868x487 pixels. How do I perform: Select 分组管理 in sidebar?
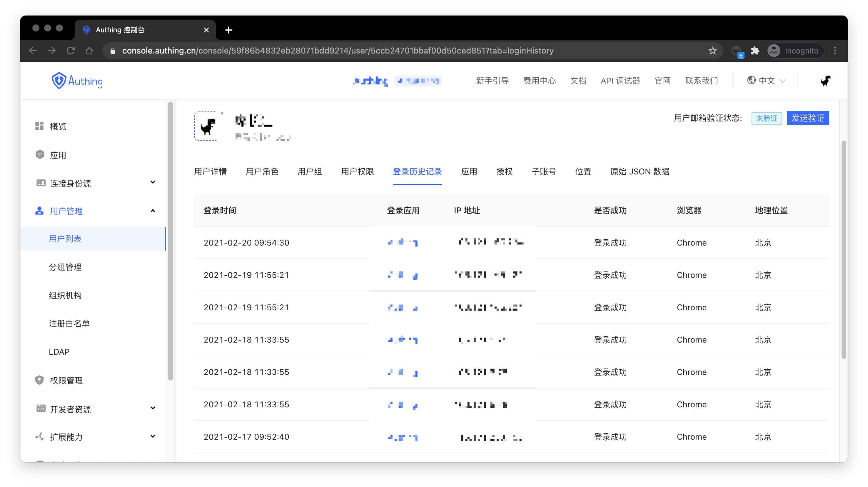coord(65,267)
